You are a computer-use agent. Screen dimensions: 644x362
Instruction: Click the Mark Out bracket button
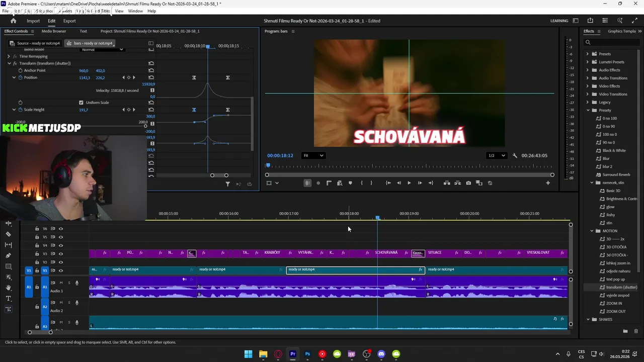371,183
